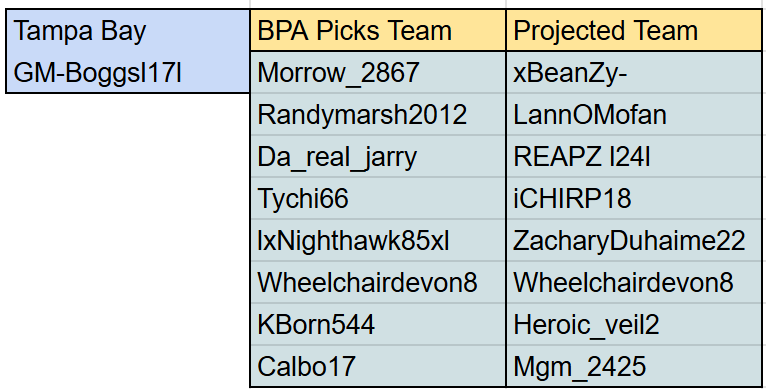Click the Calbo17 cell
Screen dimensions: 766x389
378,366
